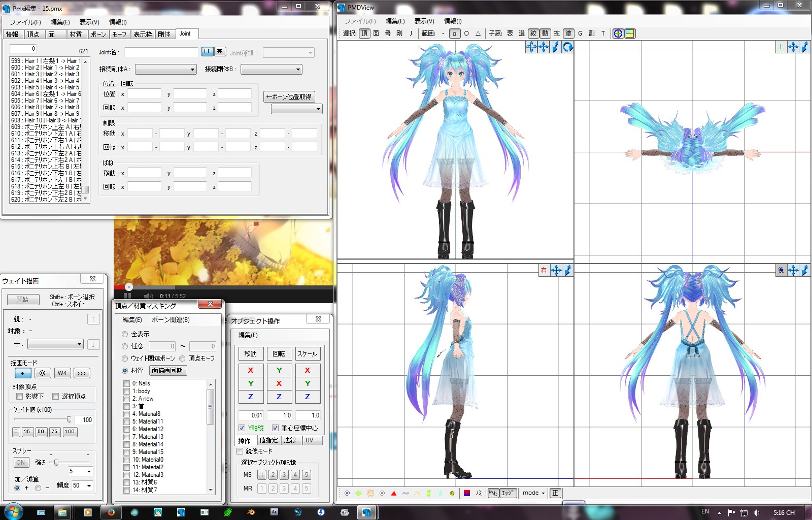Open the dropdown below ボーン位置取得 button
The image size is (812, 520).
pyautogui.click(x=297, y=109)
